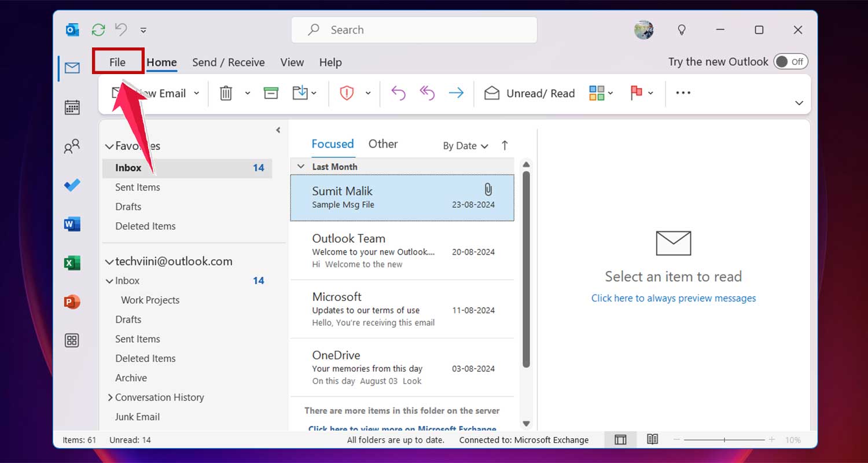Open Microsoft To Do
This screenshot has width=868, height=463.
pos(72,185)
